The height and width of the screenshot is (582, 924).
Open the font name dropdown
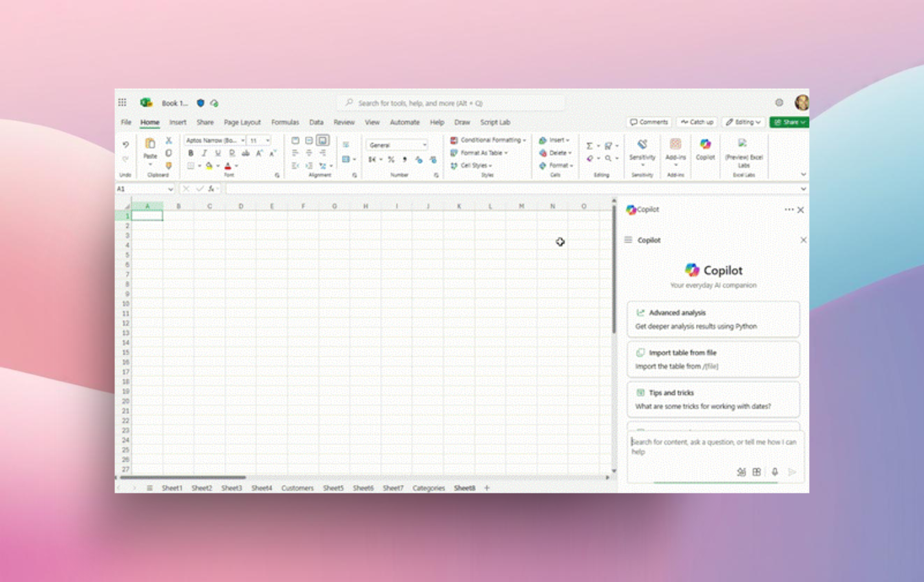243,140
